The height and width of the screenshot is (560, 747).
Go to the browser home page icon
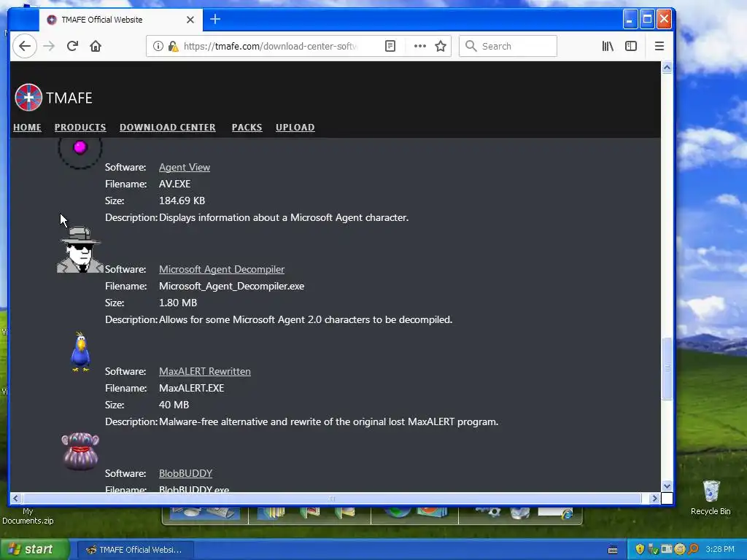96,46
